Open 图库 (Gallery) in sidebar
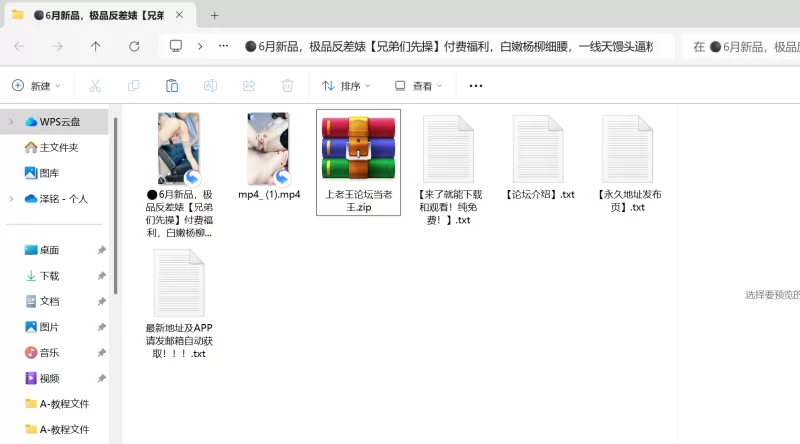Viewport: 800px width, 444px height. [x=42, y=173]
